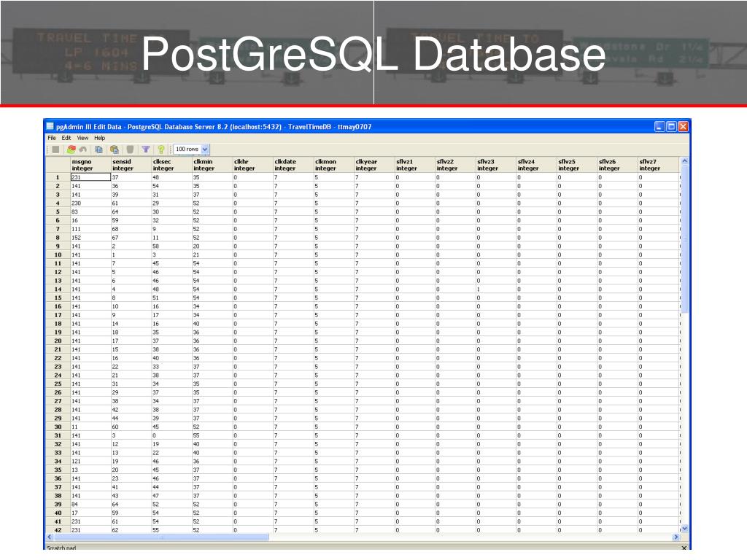Image resolution: width=747 pixels, height=560 pixels.
Task: Click the Delete rows trash icon
Action: point(130,149)
